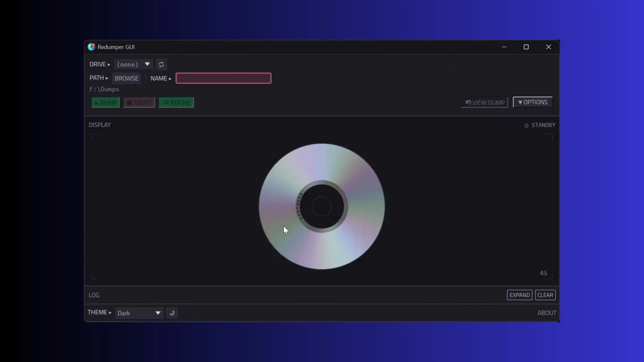This screenshot has height=362, width=644.
Task: Click the DISPLAY section label
Action: 100,125
